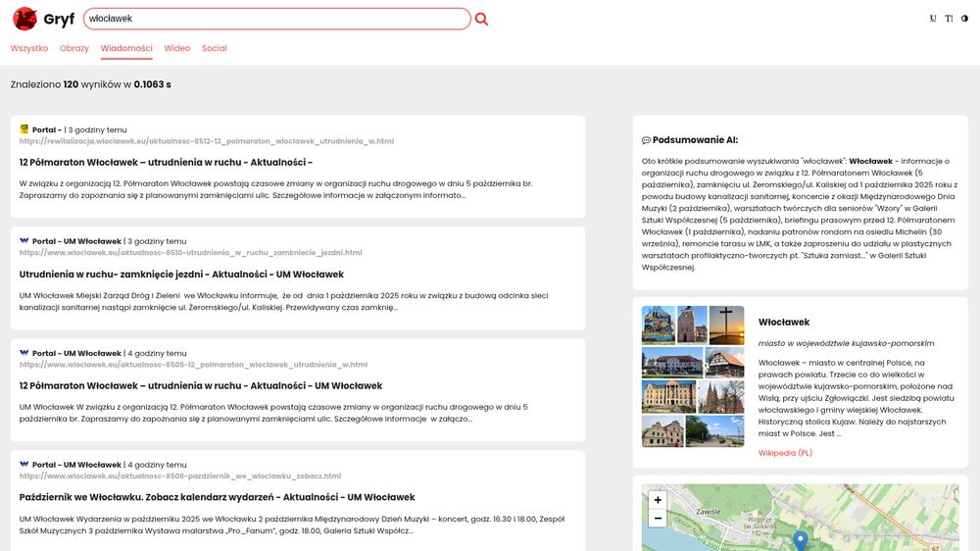The image size is (980, 551).
Task: Open the colorful mural thumbnail
Action: tap(659, 325)
